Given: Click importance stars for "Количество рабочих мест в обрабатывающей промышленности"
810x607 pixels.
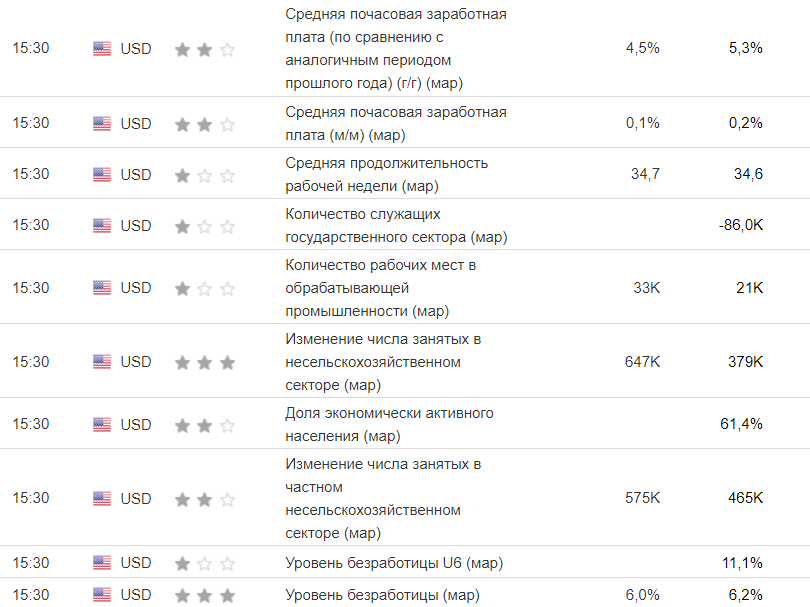Looking at the screenshot, I should coord(205,289).
